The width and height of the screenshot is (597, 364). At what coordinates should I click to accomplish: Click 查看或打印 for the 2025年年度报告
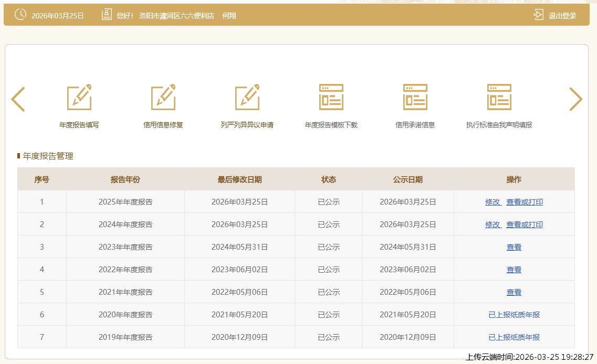coord(525,202)
